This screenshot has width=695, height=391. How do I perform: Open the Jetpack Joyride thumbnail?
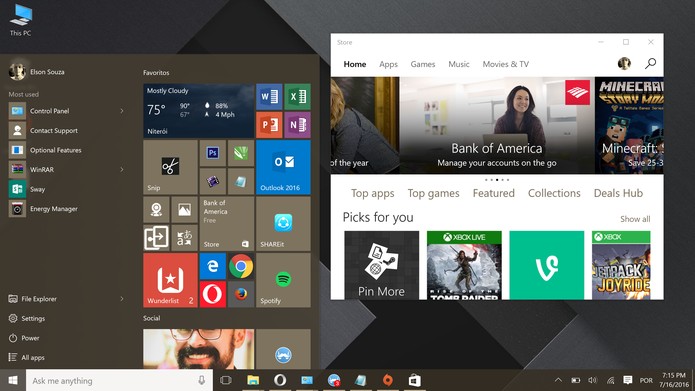pos(621,265)
